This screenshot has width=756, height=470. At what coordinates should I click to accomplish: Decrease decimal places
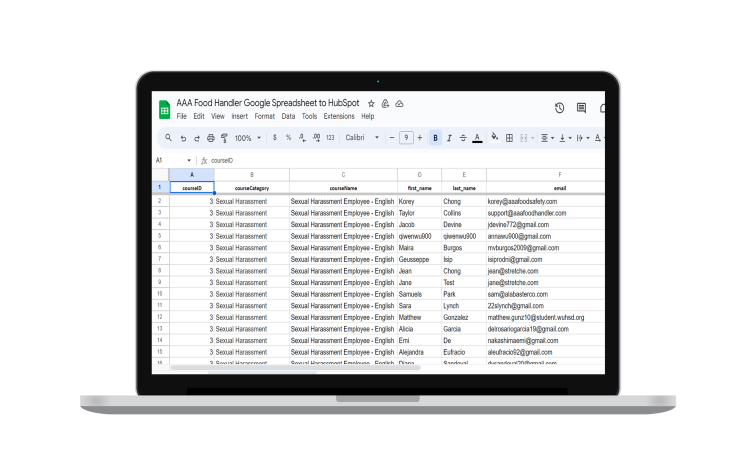[302, 138]
